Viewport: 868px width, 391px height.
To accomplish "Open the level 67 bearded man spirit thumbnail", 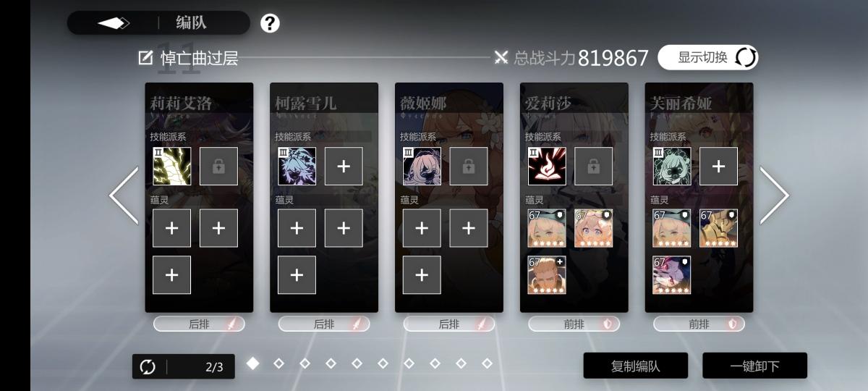I will coord(547,275).
